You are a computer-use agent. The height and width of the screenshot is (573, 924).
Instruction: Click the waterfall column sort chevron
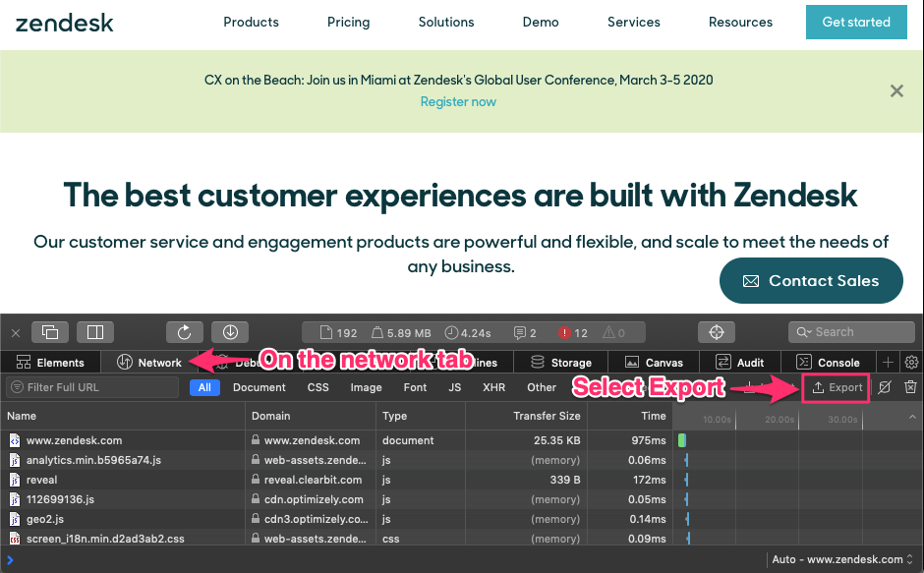pyautogui.click(x=912, y=417)
